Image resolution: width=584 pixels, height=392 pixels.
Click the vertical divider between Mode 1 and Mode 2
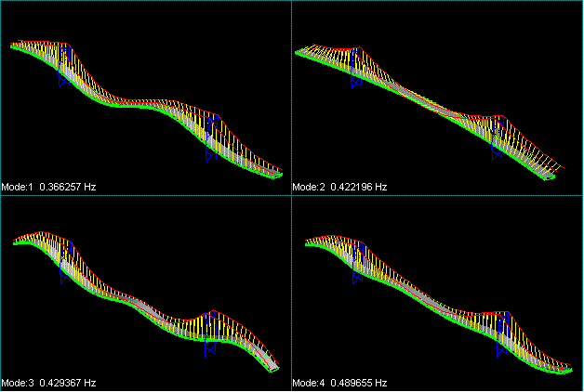[x=292, y=93]
